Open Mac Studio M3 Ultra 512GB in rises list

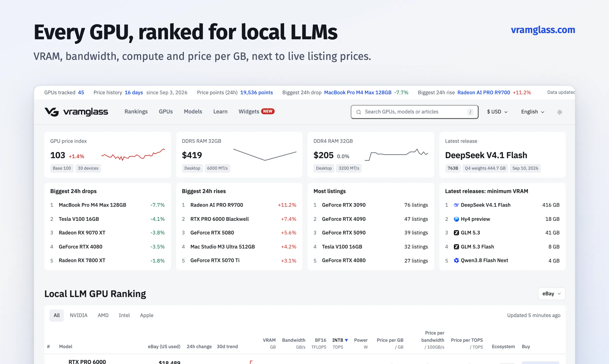click(x=223, y=247)
